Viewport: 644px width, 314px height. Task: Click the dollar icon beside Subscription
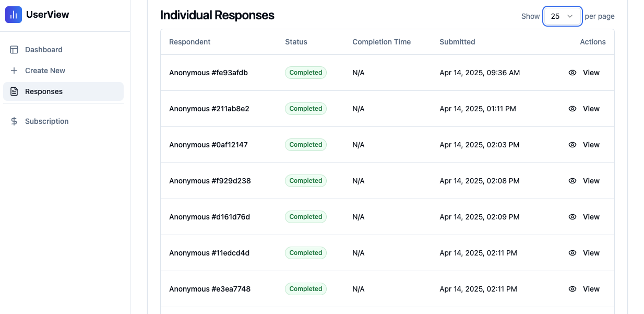[x=14, y=121]
